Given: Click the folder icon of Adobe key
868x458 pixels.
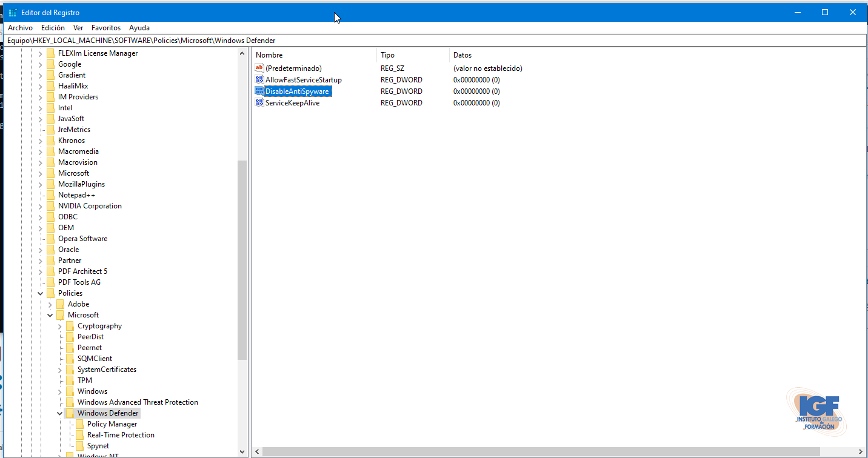Looking at the screenshot, I should click(x=60, y=304).
